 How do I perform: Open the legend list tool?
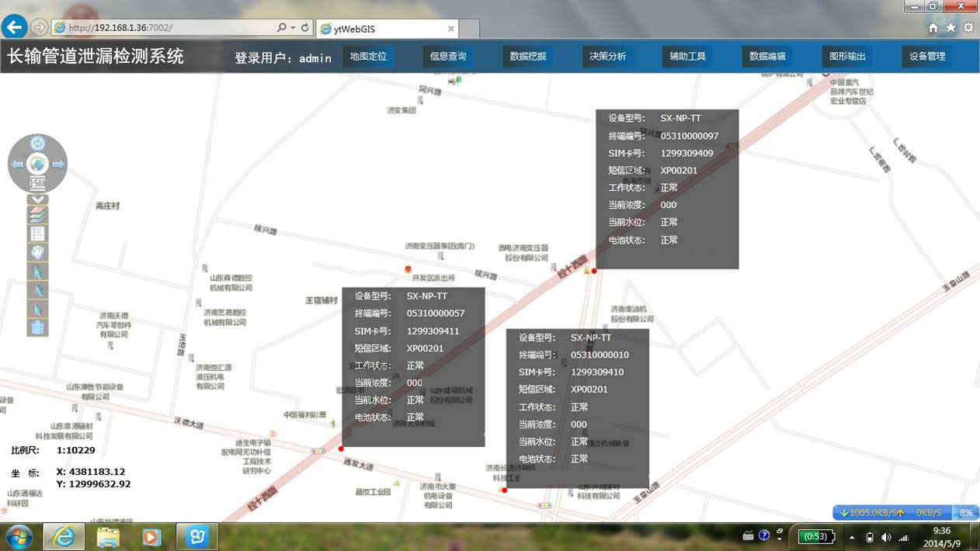click(x=37, y=234)
